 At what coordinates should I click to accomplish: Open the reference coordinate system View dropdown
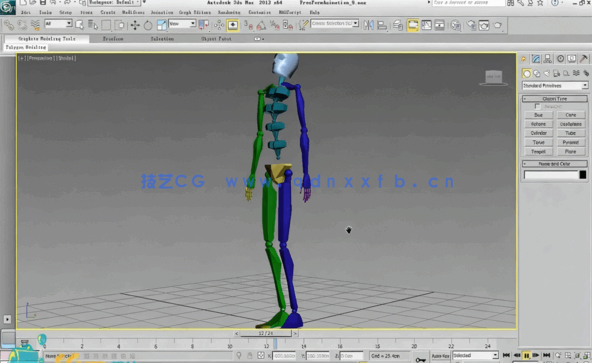coord(182,24)
